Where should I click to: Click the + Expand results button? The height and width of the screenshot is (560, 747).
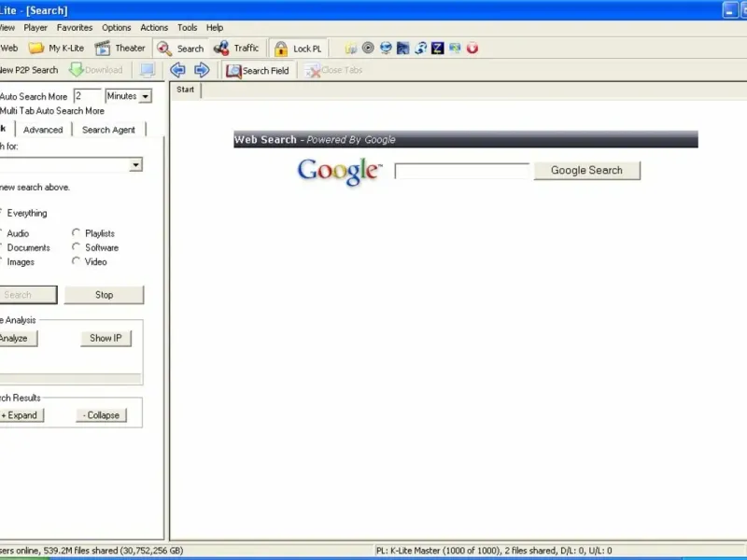click(x=21, y=415)
